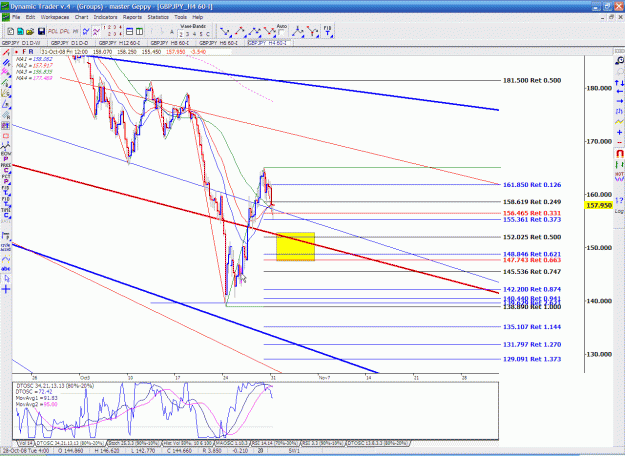625x456 pixels.
Task: Click the horizontal split window icon
Action: [130, 31]
